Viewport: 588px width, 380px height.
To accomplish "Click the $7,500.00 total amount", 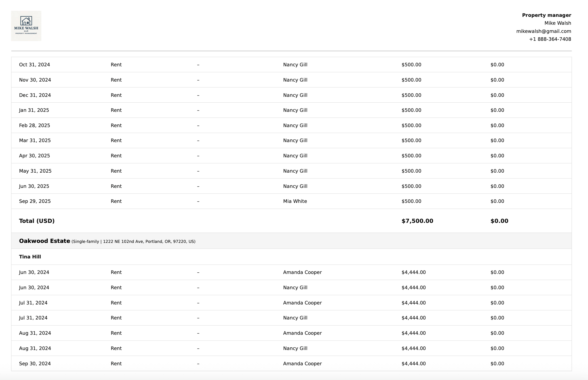I will [417, 221].
